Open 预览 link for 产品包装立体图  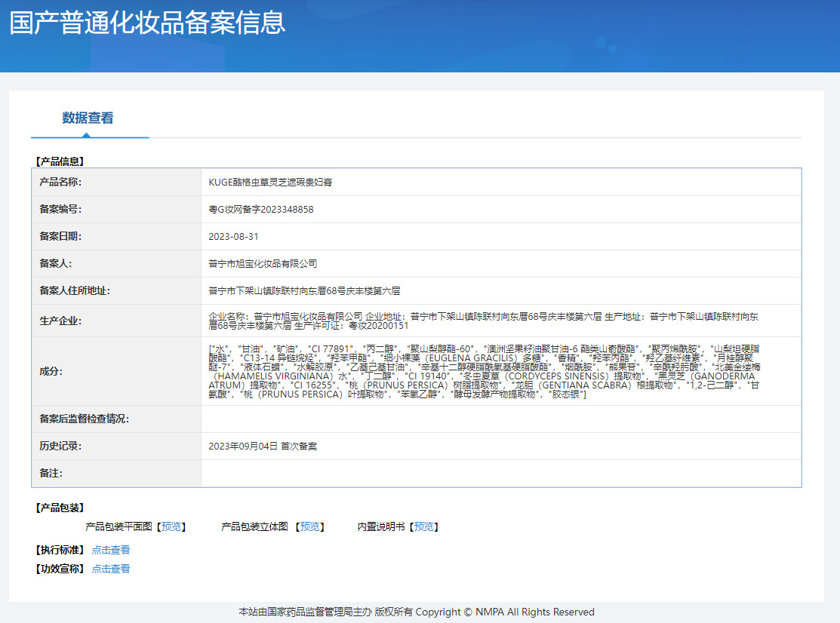tap(310, 526)
